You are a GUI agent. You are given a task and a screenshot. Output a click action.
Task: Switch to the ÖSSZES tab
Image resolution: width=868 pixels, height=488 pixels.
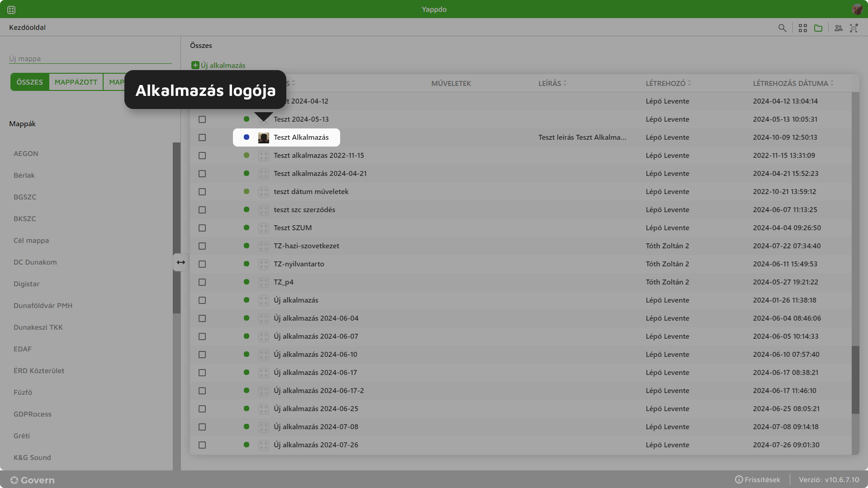point(30,82)
